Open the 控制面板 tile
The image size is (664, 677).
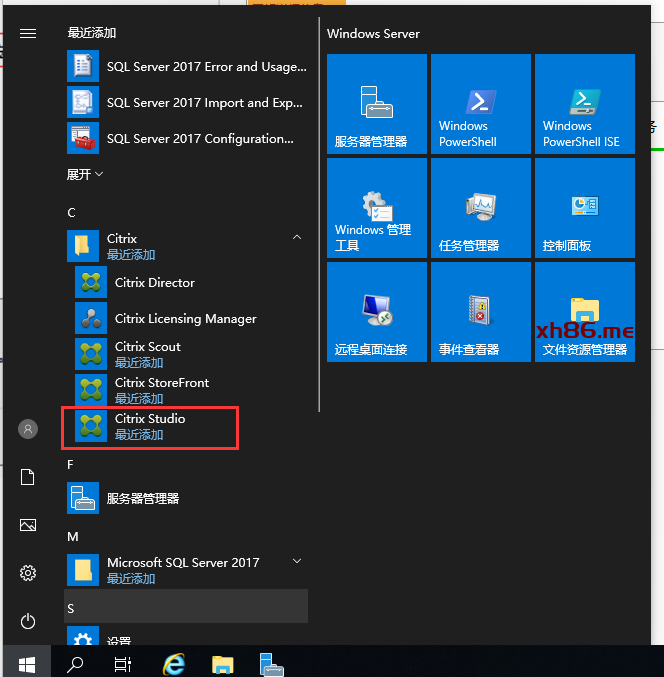[585, 208]
